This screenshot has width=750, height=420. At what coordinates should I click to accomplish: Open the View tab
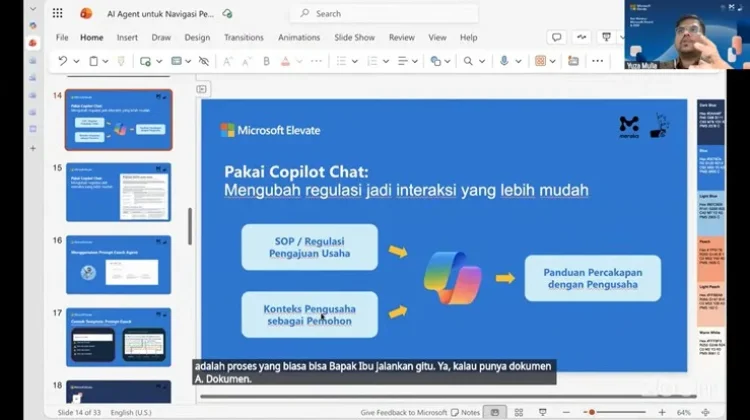[x=437, y=37]
